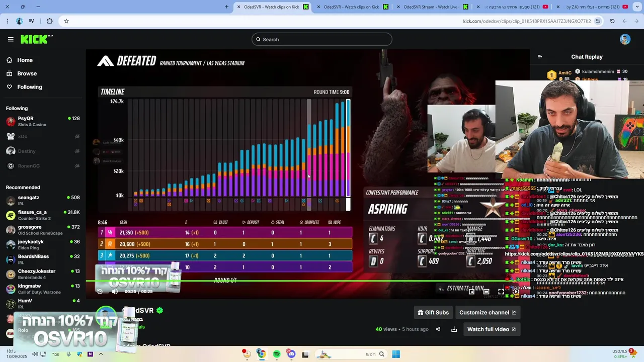Click the Customize channel button
This screenshot has height=362, width=644.
(488, 312)
